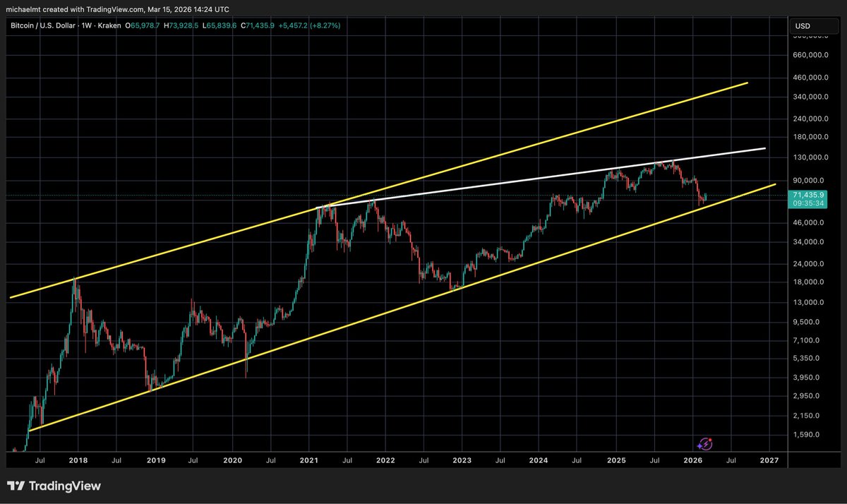Click the TradingView logo
The width and height of the screenshot is (847, 504).
tap(54, 486)
